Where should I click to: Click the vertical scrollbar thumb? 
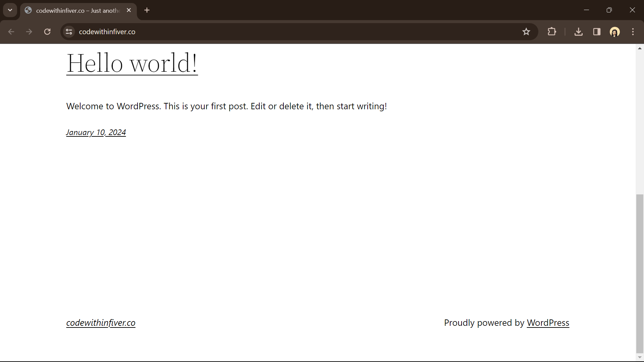coord(640,273)
